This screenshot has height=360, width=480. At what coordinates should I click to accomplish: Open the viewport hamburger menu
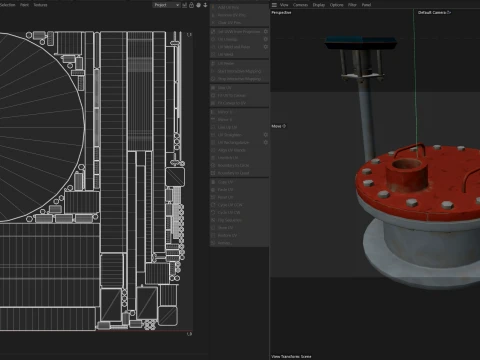tap(274, 5)
